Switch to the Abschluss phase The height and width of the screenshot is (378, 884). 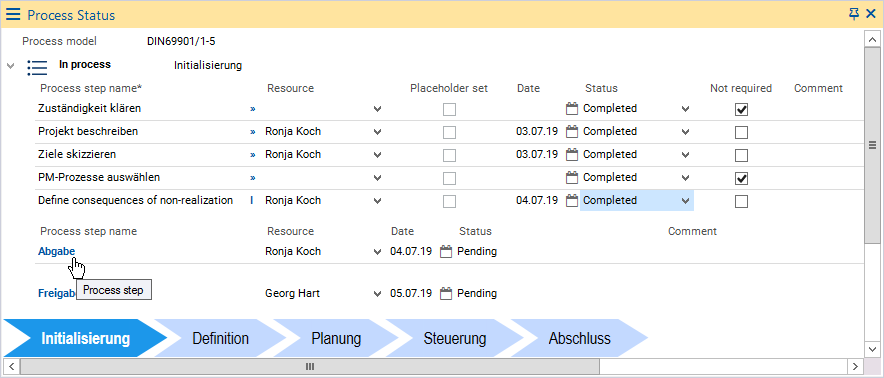pos(580,339)
